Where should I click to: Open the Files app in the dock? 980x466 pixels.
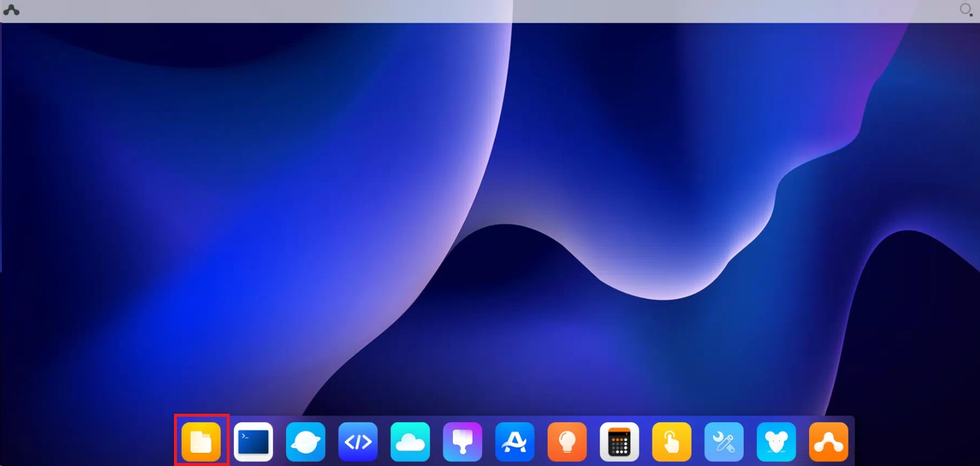click(201, 441)
